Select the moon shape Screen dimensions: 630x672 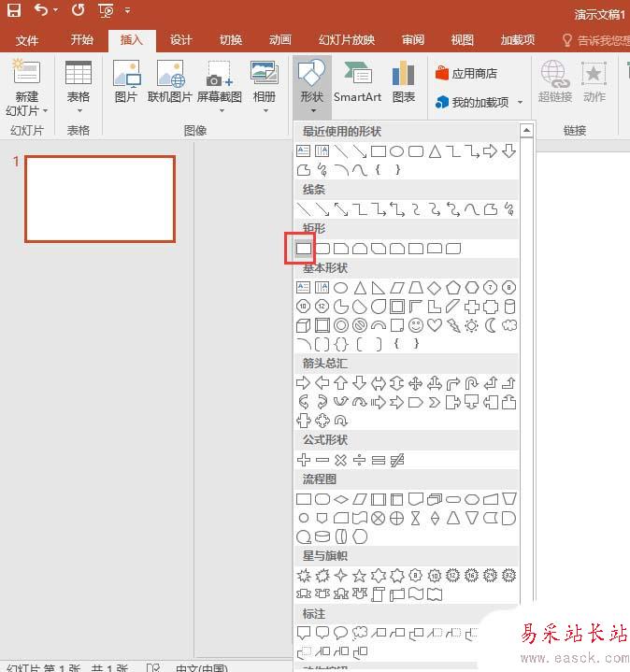pyautogui.click(x=491, y=325)
